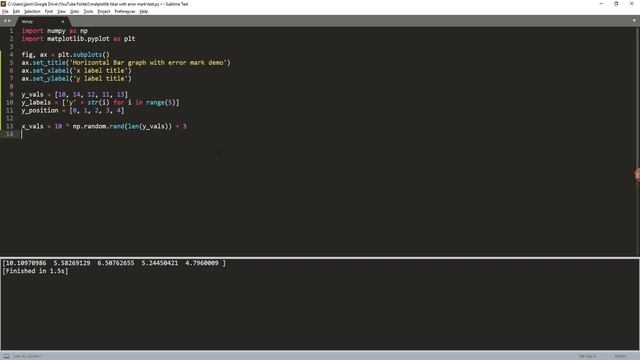The height and width of the screenshot is (360, 640).
Task: Open the Goto menu
Action: click(x=75, y=11)
